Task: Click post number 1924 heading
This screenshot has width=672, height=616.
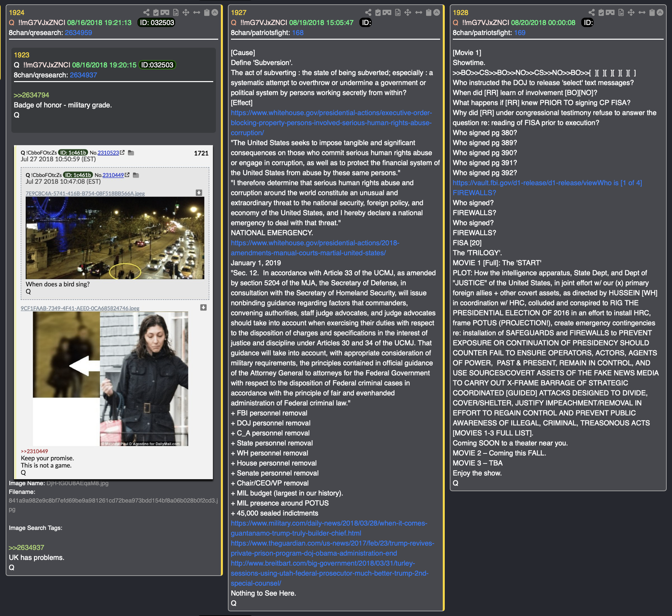Action: coord(17,13)
